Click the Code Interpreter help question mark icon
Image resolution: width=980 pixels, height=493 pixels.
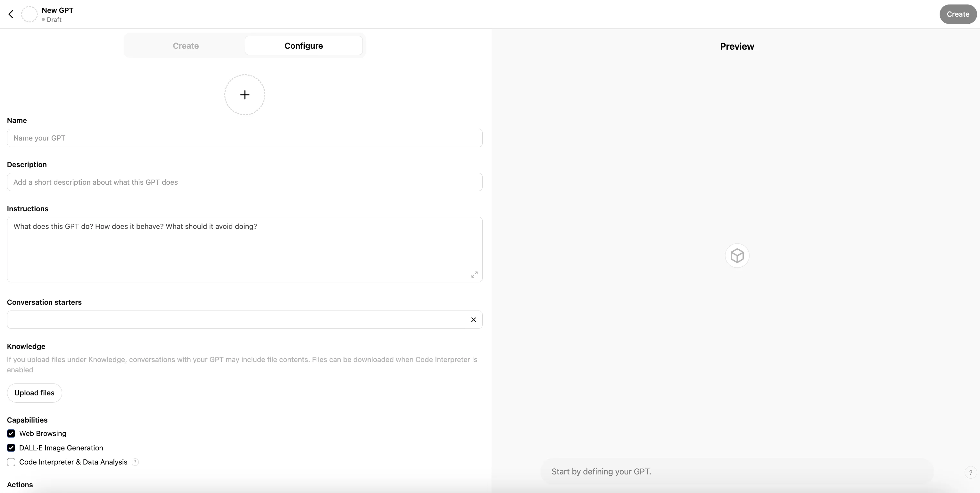coord(135,462)
